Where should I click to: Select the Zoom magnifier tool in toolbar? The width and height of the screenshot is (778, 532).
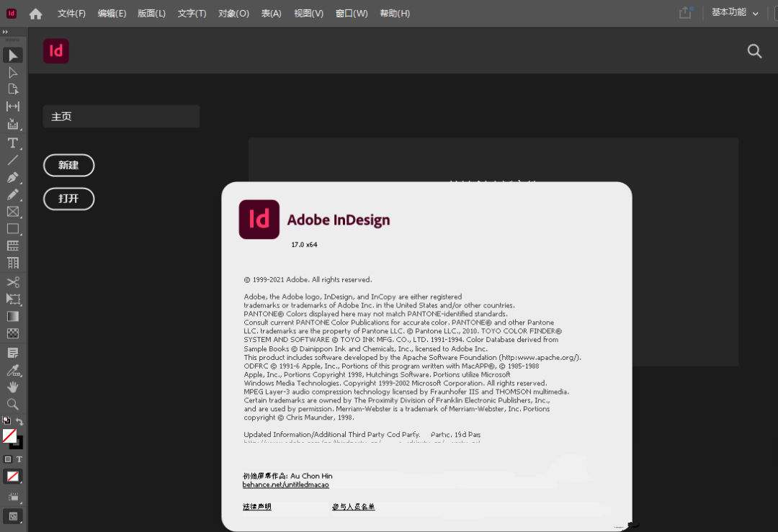coord(13,404)
